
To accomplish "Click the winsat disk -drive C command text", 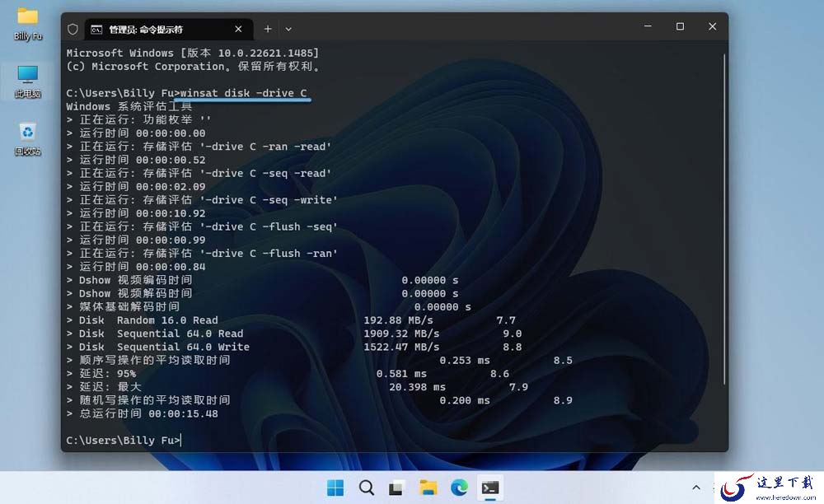I will pyautogui.click(x=243, y=93).
